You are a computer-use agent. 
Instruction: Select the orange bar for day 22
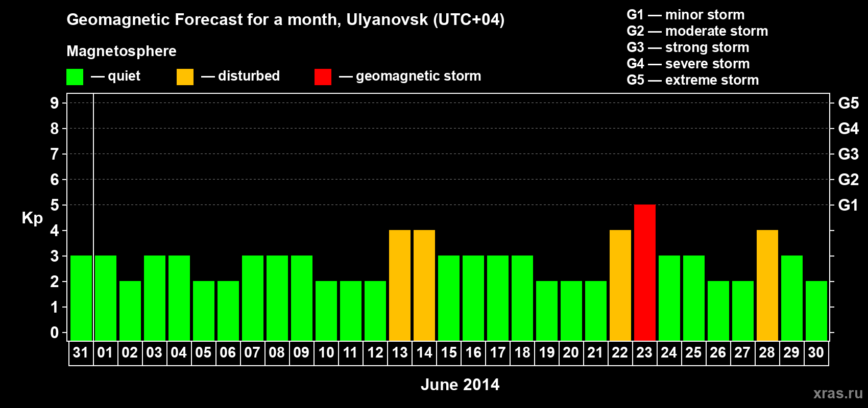620,285
